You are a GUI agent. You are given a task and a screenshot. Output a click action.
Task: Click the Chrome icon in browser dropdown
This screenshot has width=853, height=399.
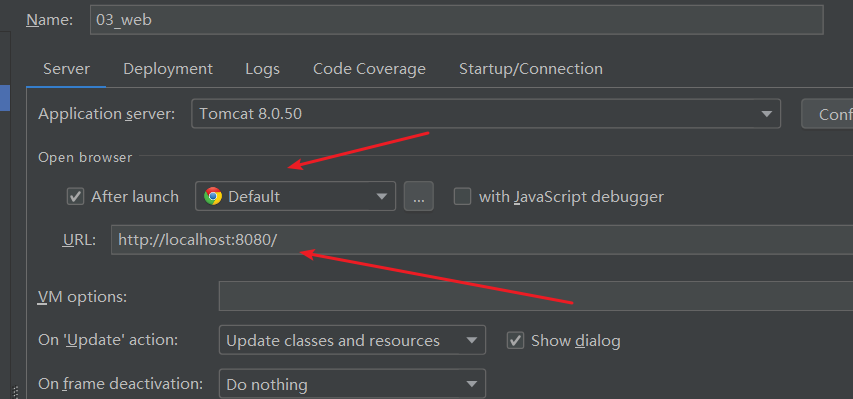(x=213, y=197)
